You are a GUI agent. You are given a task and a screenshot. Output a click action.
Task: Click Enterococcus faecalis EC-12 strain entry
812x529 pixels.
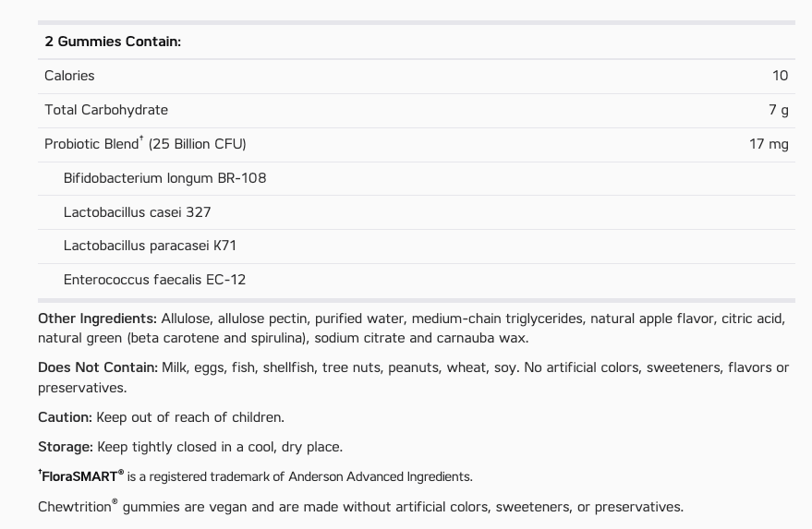pyautogui.click(x=154, y=280)
